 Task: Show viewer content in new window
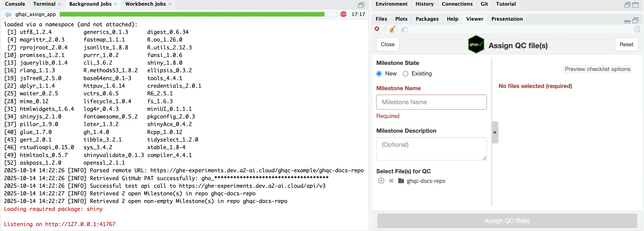click(x=404, y=30)
